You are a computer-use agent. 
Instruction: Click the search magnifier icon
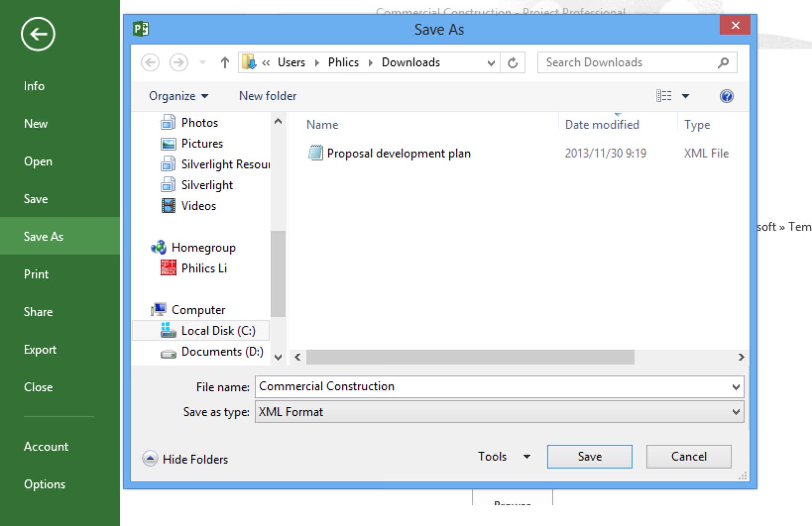point(723,62)
